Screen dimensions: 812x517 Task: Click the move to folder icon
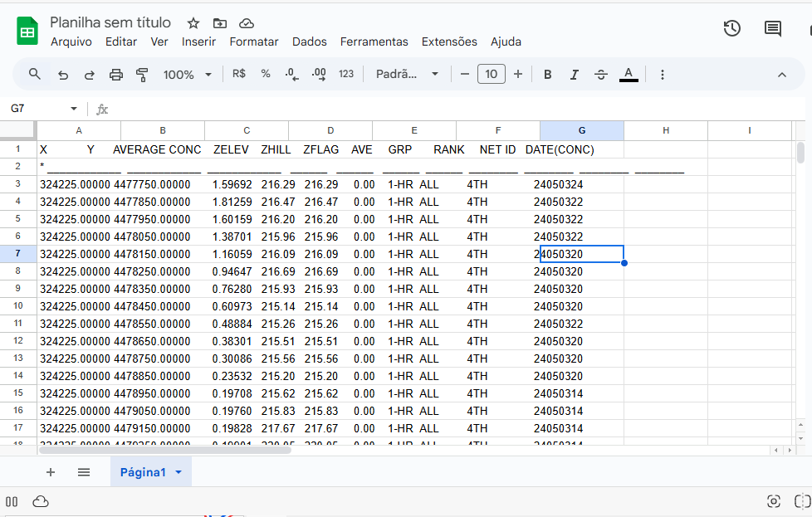pos(219,23)
